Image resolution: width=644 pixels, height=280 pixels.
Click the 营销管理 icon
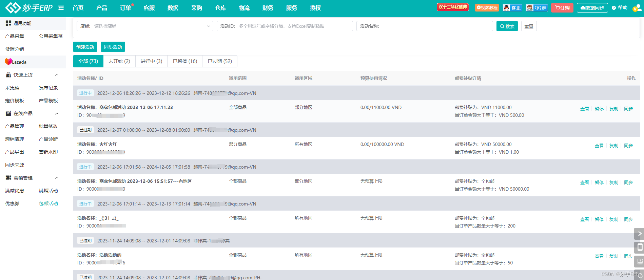pos(8,178)
